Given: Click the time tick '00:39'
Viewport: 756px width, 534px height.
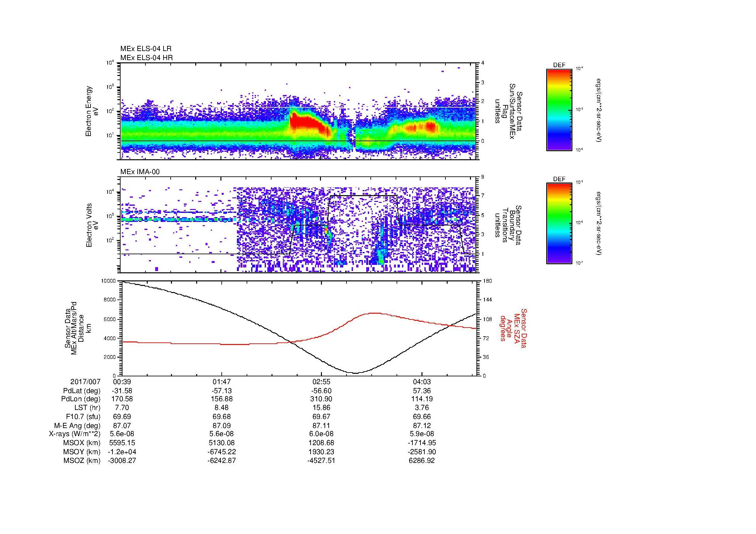Looking at the screenshot, I should click(122, 382).
